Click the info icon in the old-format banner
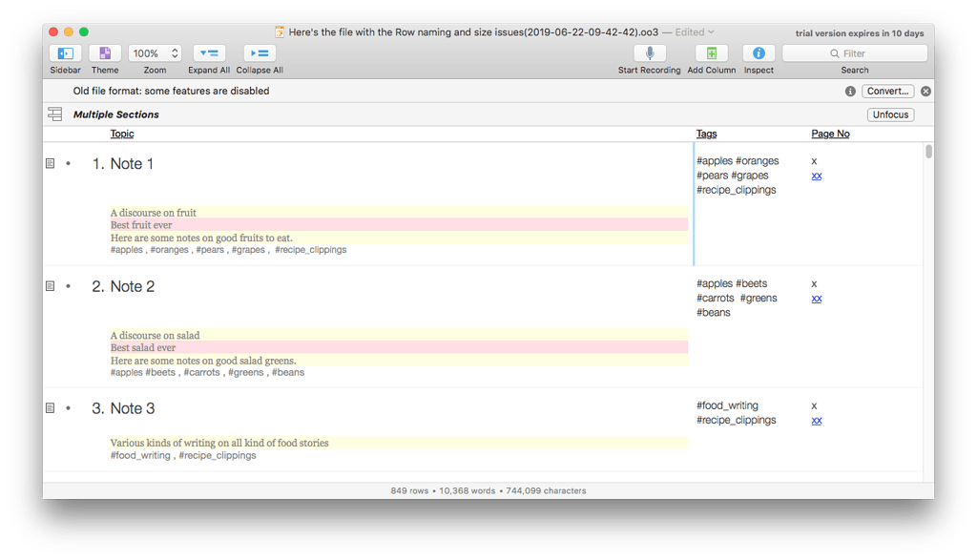977x560 pixels. [849, 92]
